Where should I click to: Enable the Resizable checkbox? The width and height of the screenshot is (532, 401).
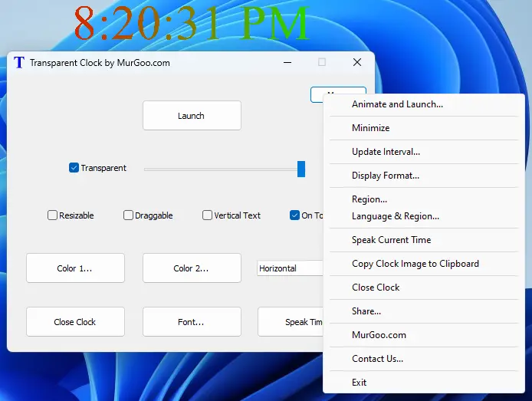coord(53,215)
